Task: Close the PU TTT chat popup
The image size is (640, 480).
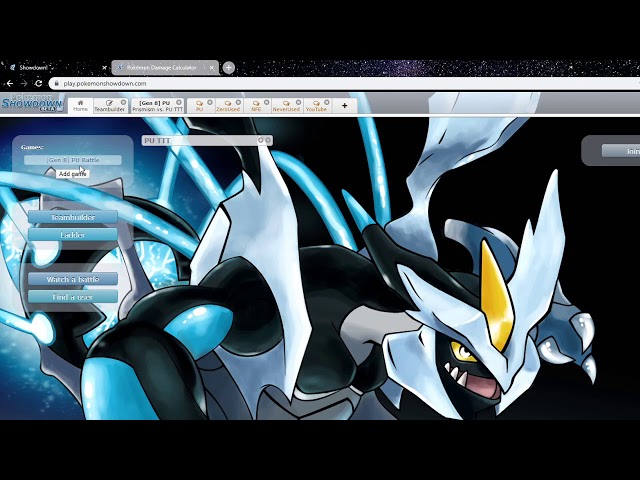Action: (268, 140)
